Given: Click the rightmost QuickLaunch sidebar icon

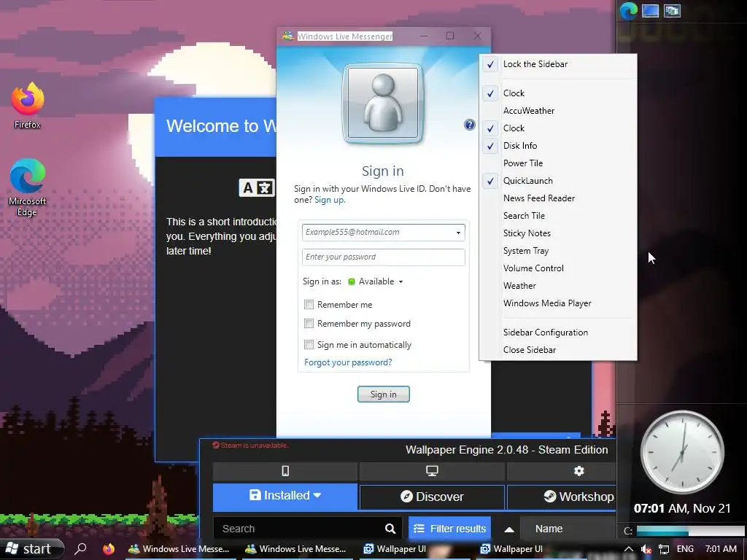Looking at the screenshot, I should (672, 10).
